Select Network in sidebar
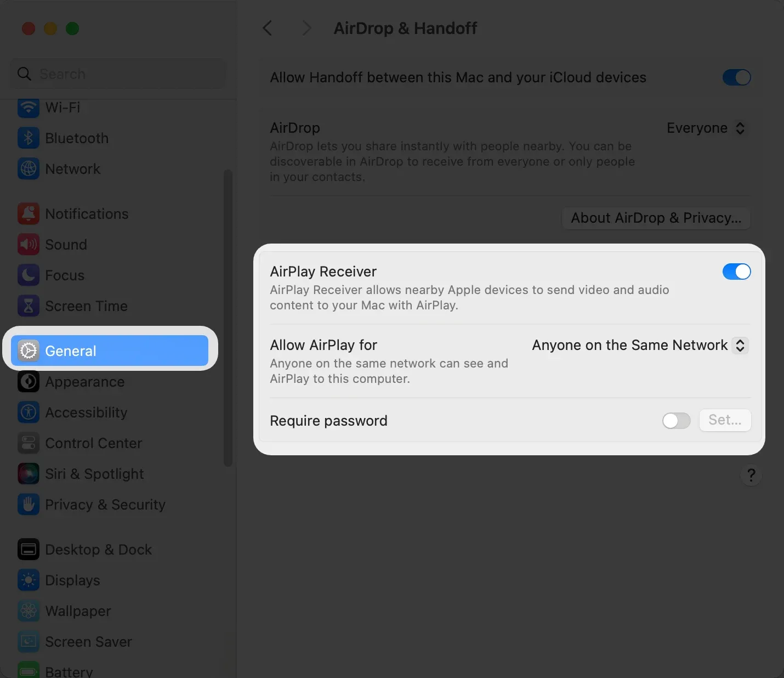784x678 pixels. 72,169
